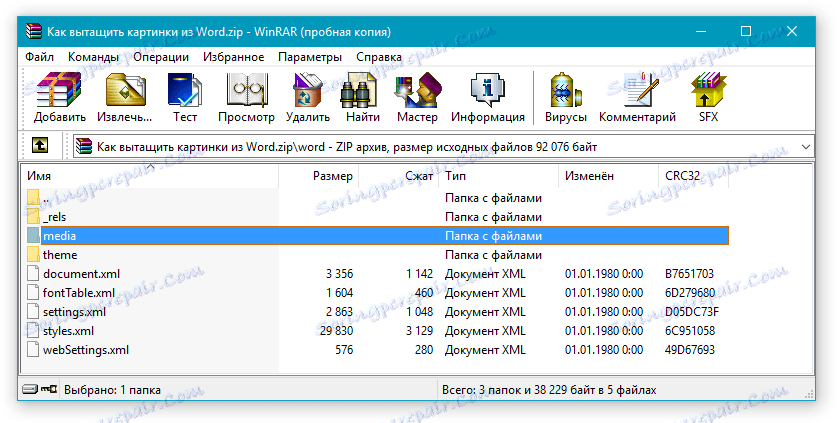Open the Операции menu
The width and height of the screenshot is (837, 423).
(x=161, y=57)
